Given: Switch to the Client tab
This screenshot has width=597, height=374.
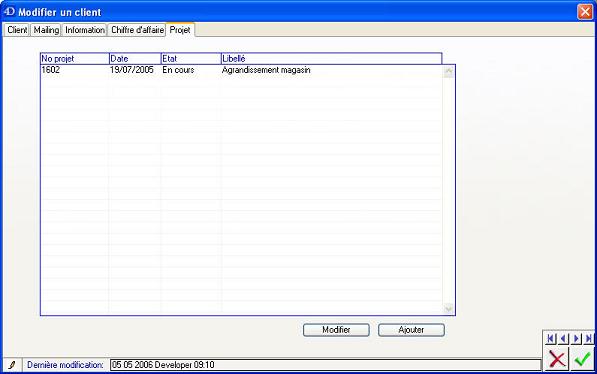Looking at the screenshot, I should click(17, 30).
